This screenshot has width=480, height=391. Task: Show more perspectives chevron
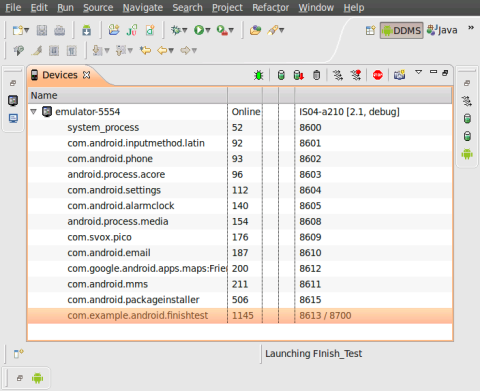pyautogui.click(x=471, y=28)
